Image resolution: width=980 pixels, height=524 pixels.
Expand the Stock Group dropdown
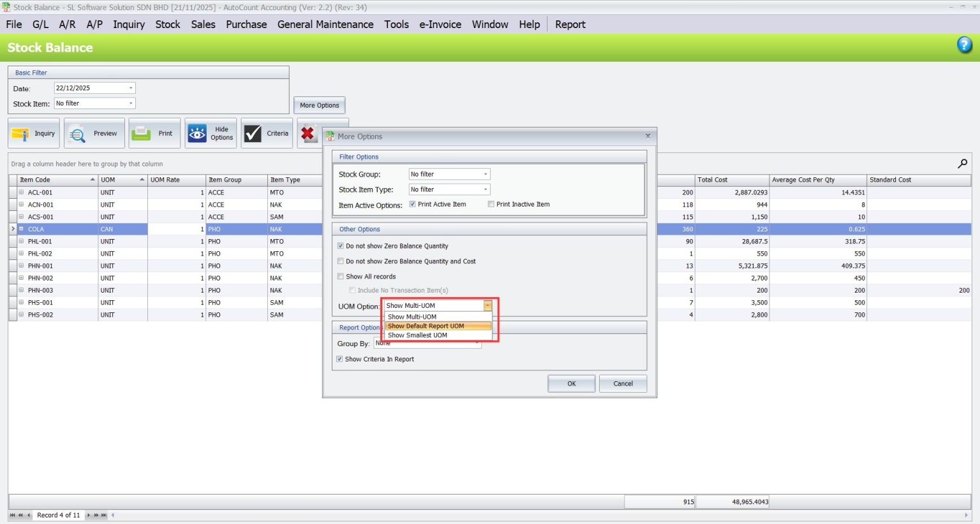pyautogui.click(x=485, y=174)
